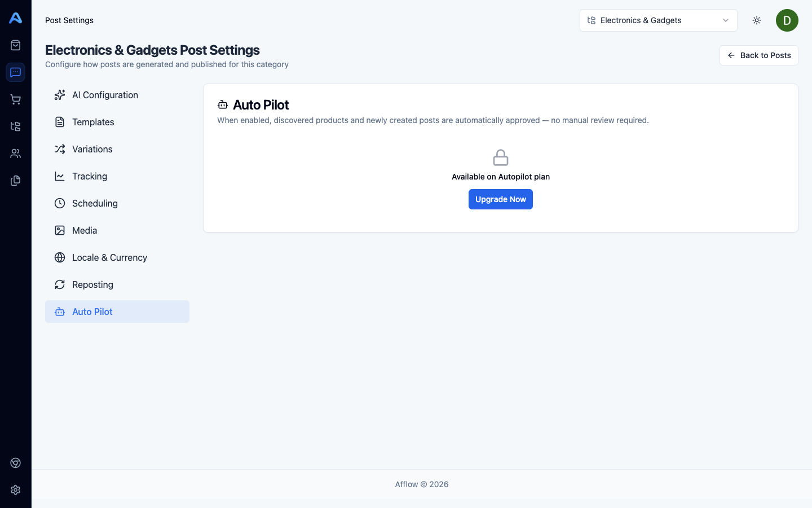The width and height of the screenshot is (812, 508).
Task: Open the Templates settings tab
Action: [93, 122]
